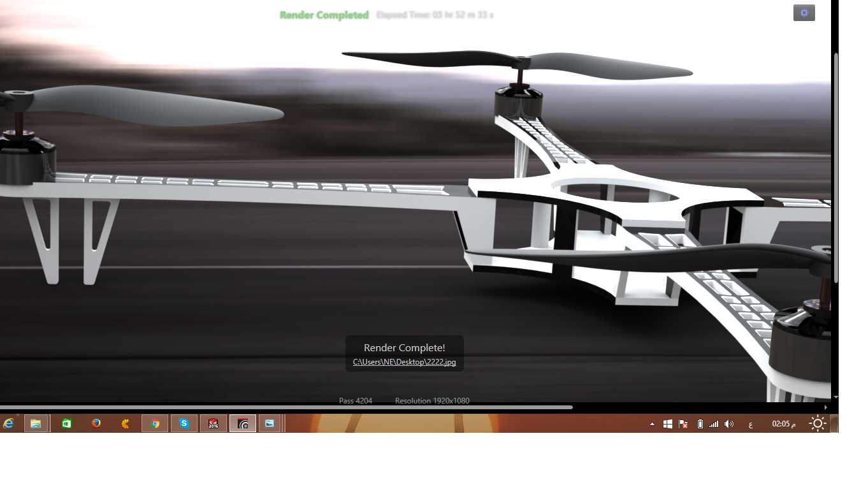Click the Resolution 1920x1080 status text

(x=432, y=401)
